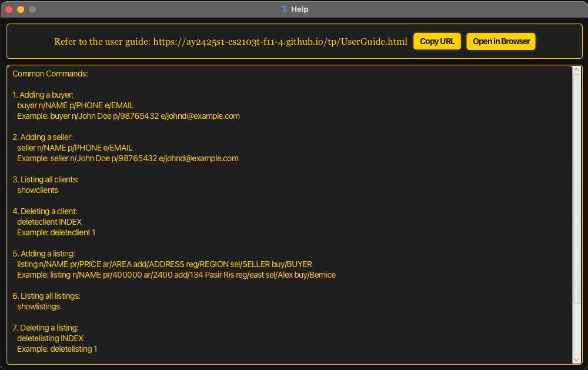Click the scrollbar's up arrow
This screenshot has width=588, height=370.
(576, 71)
